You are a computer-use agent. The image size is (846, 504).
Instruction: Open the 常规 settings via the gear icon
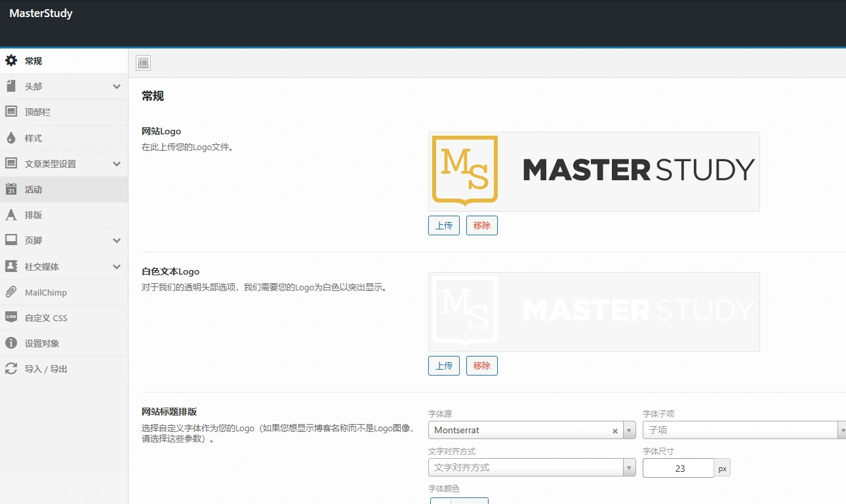coord(11,60)
